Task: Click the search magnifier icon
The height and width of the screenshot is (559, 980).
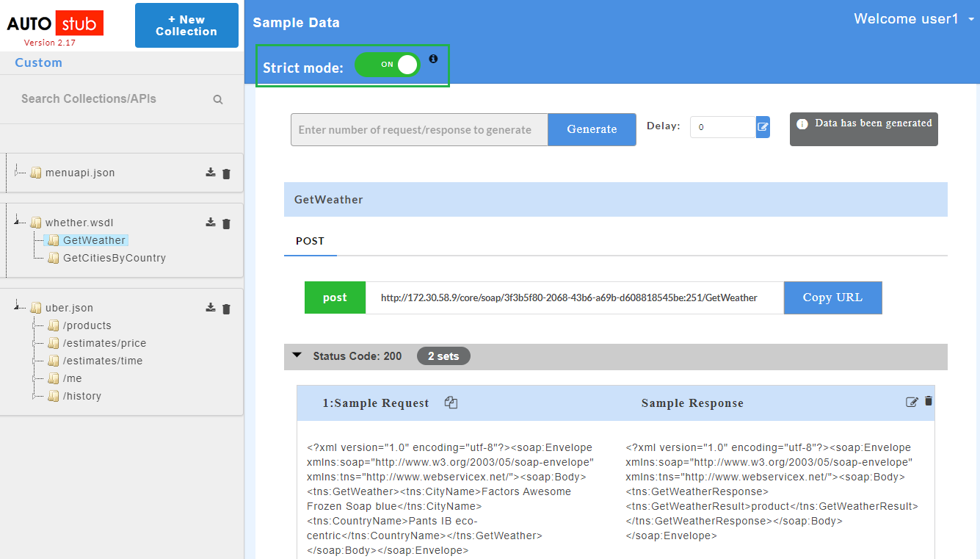Action: (x=218, y=99)
